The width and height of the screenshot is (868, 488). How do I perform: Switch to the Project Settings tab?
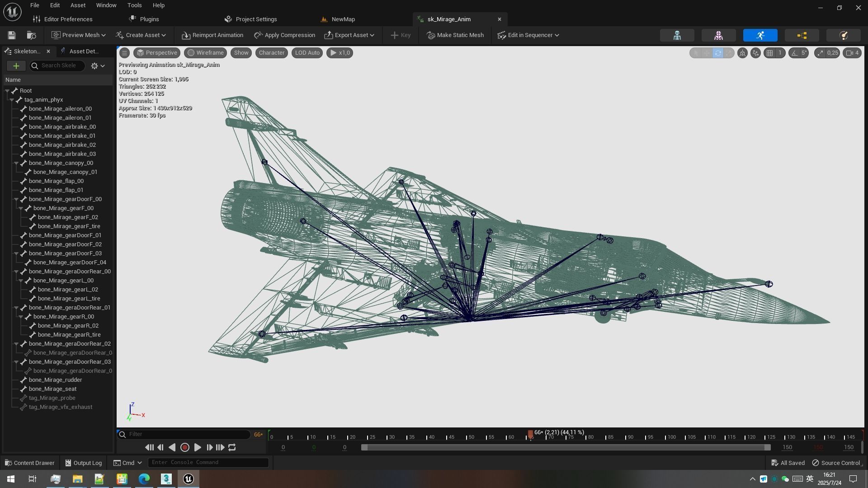pyautogui.click(x=251, y=19)
